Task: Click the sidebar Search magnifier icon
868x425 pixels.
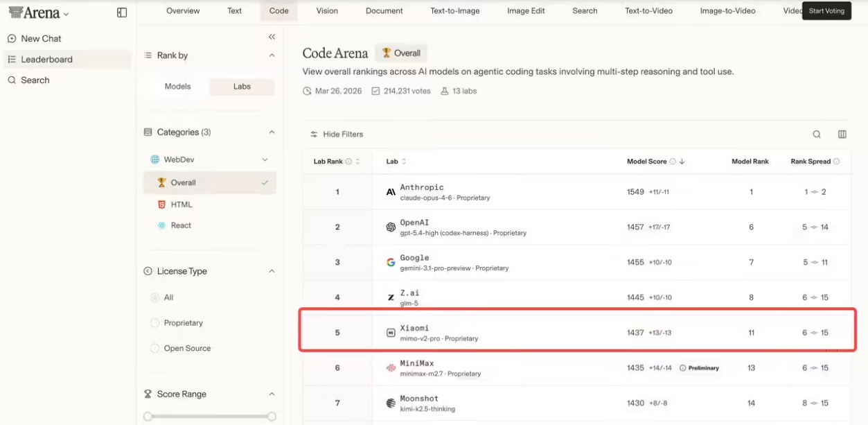Action: [12, 80]
